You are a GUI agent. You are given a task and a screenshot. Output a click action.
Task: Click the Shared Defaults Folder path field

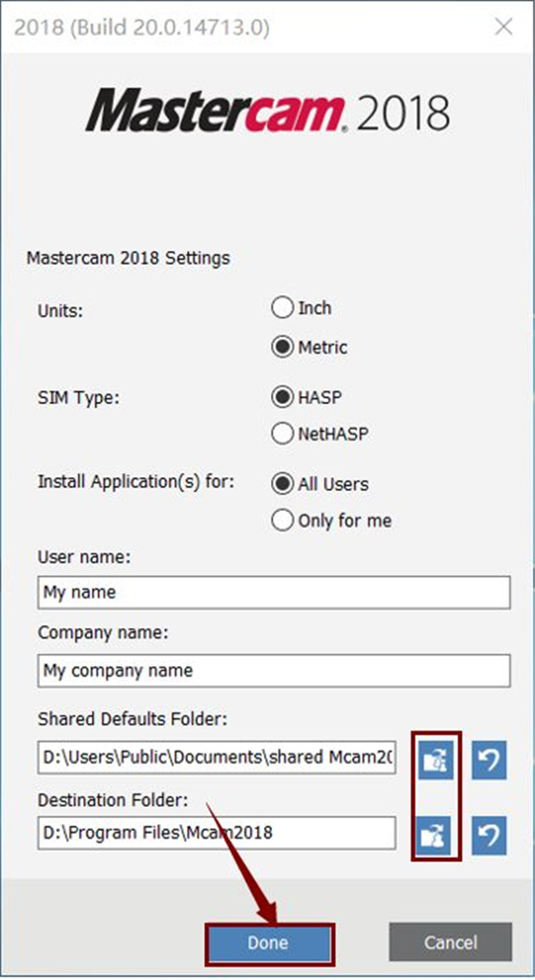(217, 757)
